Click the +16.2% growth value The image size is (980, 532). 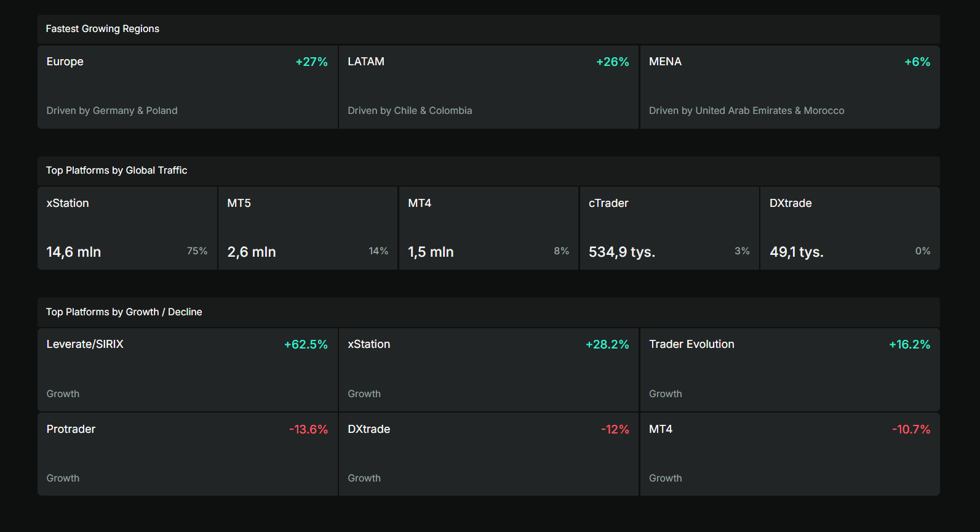pos(909,345)
